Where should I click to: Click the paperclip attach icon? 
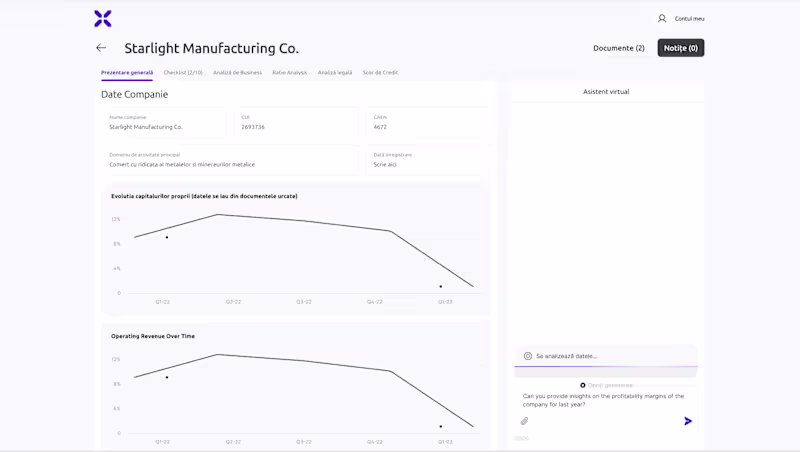[524, 421]
